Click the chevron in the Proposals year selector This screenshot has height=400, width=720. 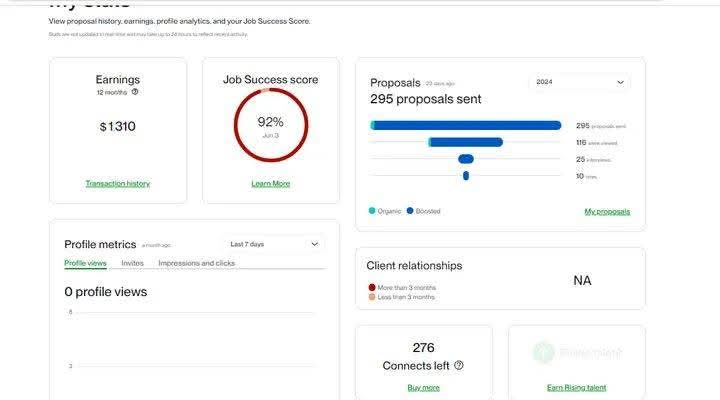click(x=620, y=82)
